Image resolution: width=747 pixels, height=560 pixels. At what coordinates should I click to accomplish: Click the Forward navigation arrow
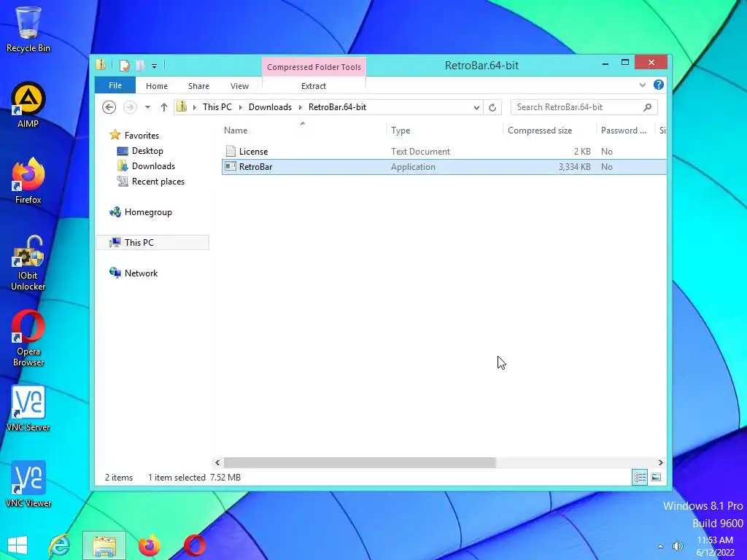pos(130,107)
